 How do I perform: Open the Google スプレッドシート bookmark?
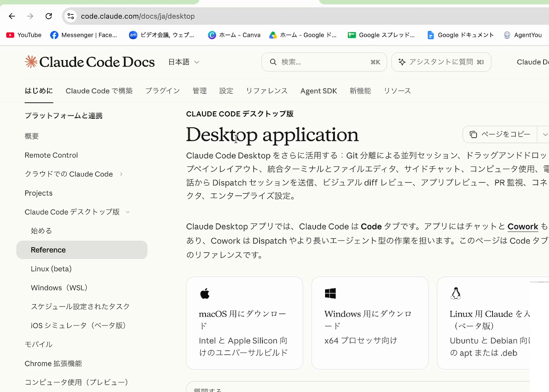[381, 35]
